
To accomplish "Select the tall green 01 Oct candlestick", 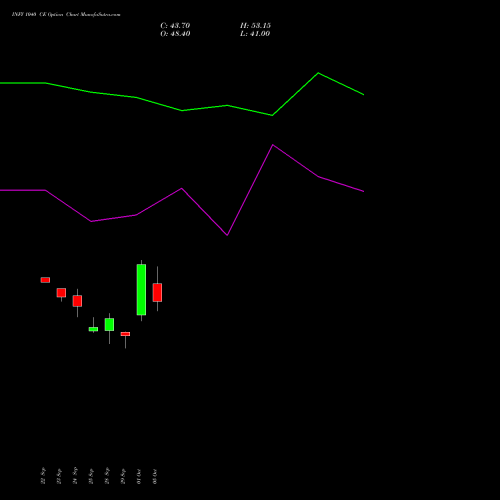I will tap(141, 290).
